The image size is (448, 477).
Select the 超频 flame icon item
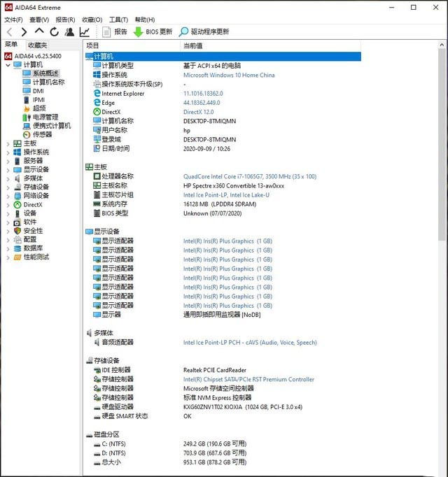pos(27,108)
